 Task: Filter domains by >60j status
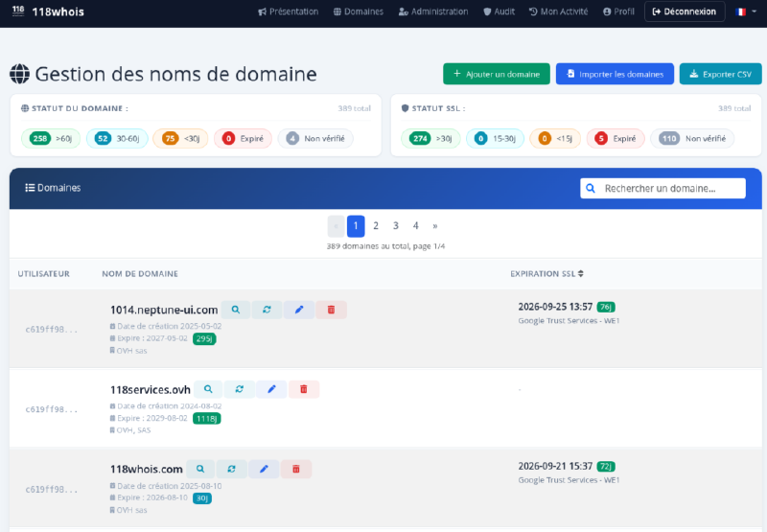point(51,138)
